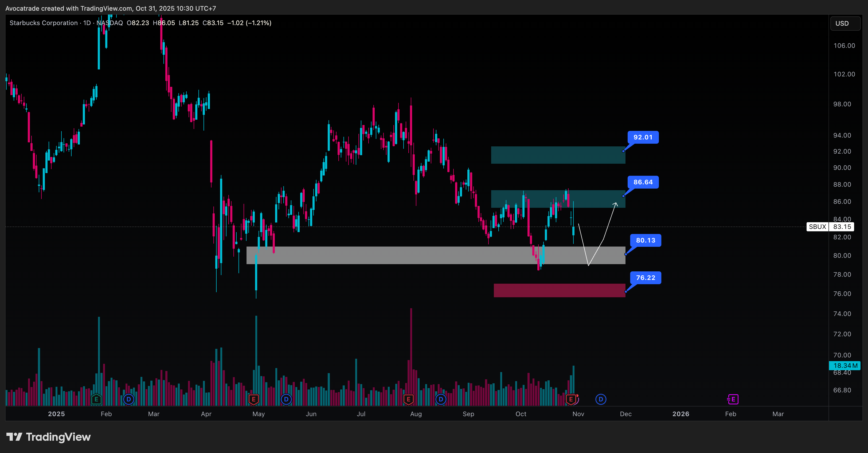
Task: Select the 80.13 price label
Action: pyautogui.click(x=645, y=240)
